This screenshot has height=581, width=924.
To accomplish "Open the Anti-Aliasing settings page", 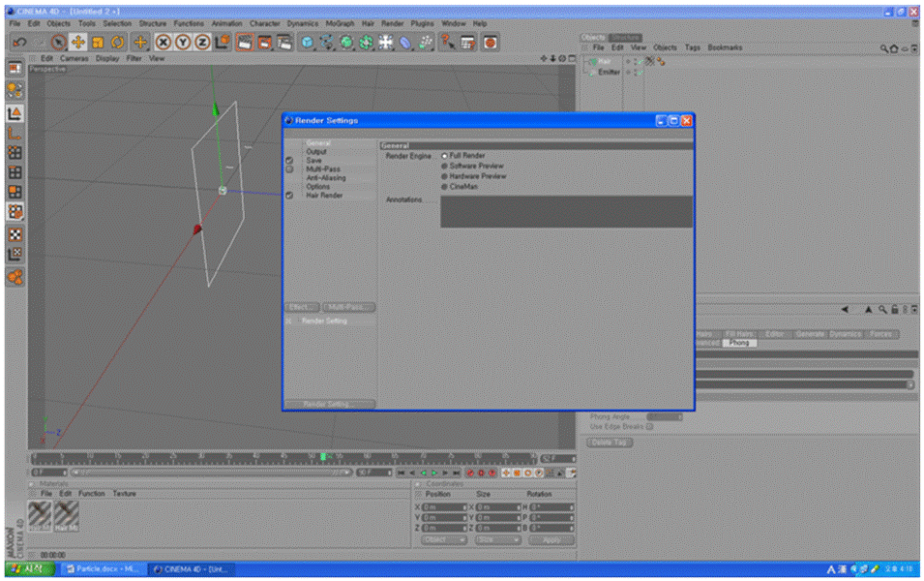I will [x=326, y=178].
